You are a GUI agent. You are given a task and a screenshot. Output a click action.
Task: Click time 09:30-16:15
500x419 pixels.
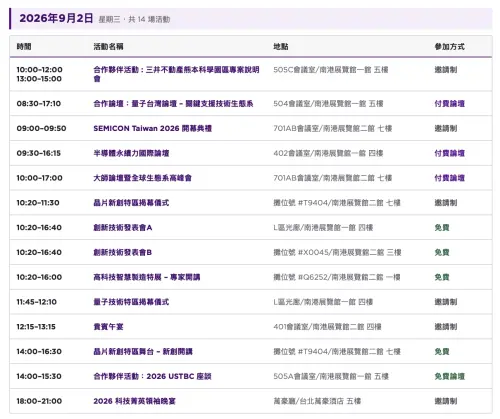pos(39,153)
